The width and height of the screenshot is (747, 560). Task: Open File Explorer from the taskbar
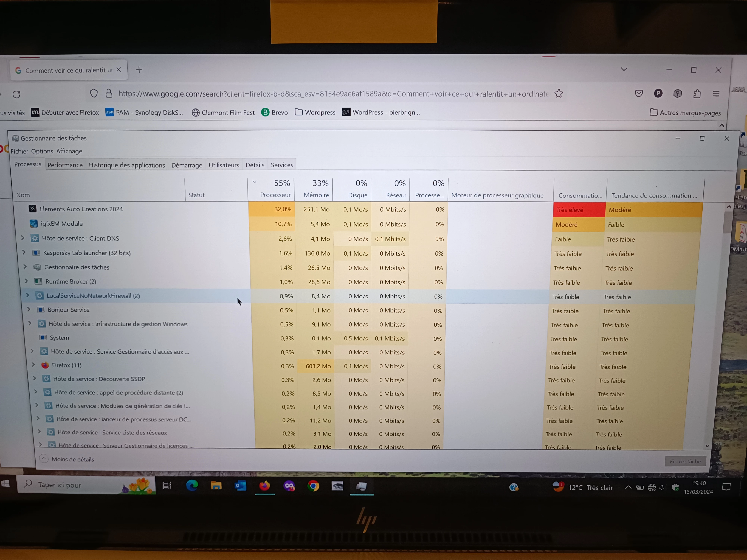click(x=216, y=485)
